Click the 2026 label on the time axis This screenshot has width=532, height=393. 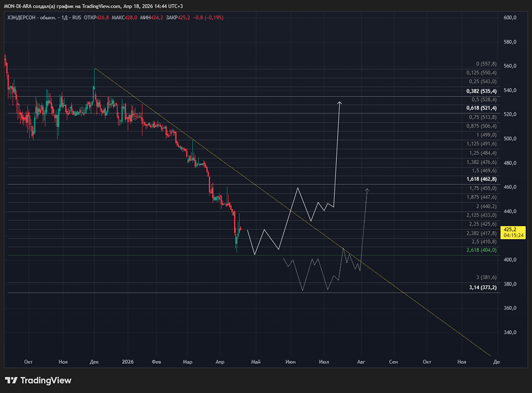(128, 362)
